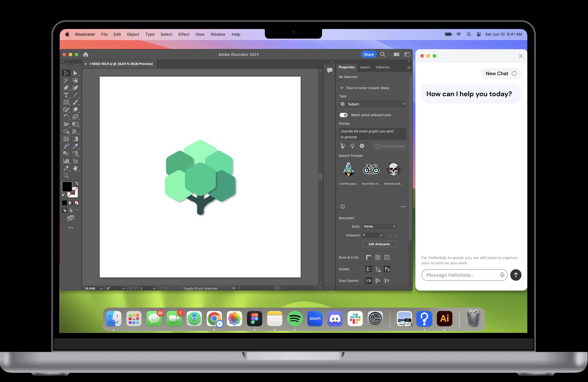Toggle Snap to Point option icon
The height and width of the screenshot is (382, 588).
point(368,281)
